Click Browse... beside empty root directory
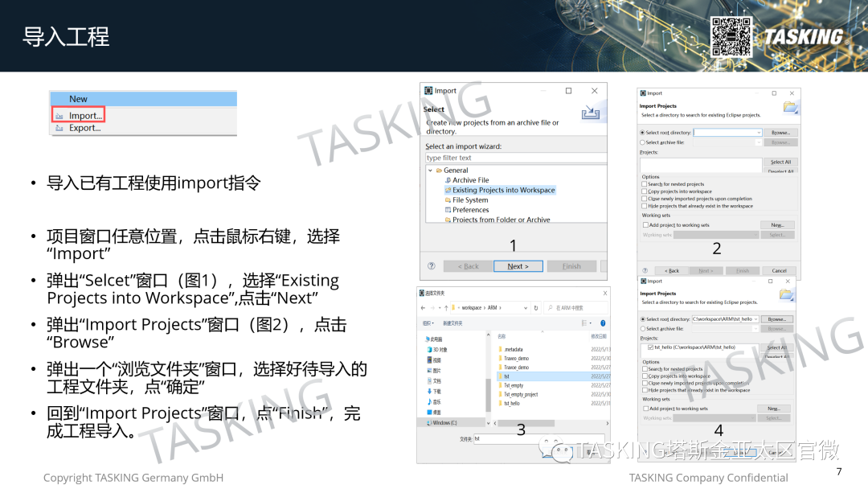Screen dimensions: 868x489 [x=780, y=133]
